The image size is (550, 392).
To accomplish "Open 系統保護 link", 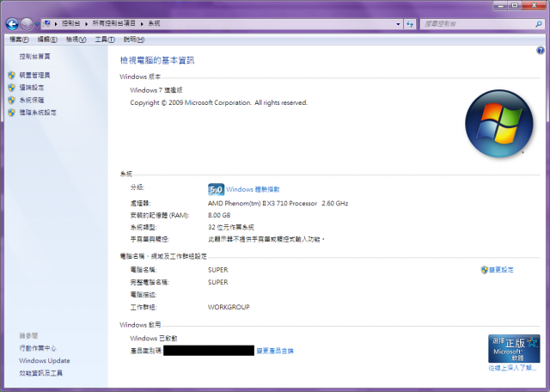I will click(32, 100).
